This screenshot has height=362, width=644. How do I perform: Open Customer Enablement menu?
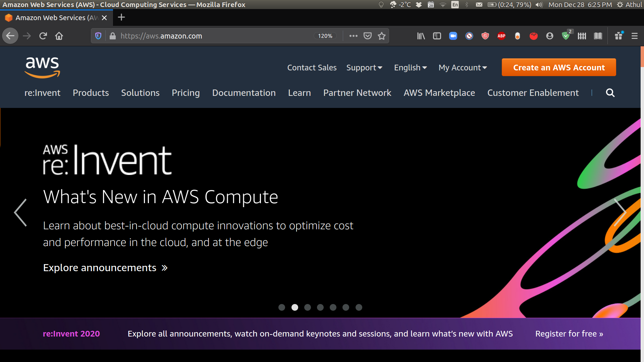(533, 93)
